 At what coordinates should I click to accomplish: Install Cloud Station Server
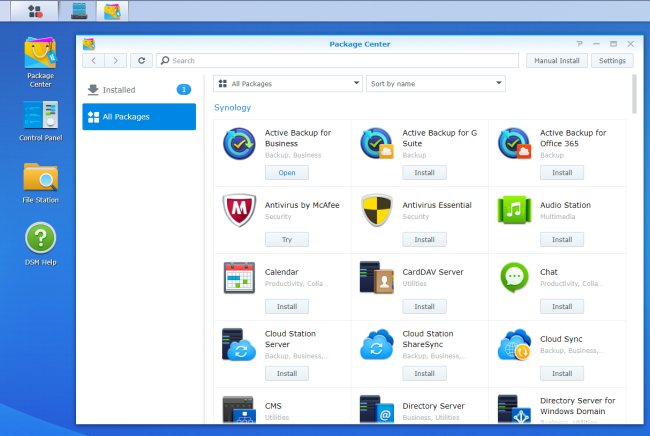click(287, 373)
